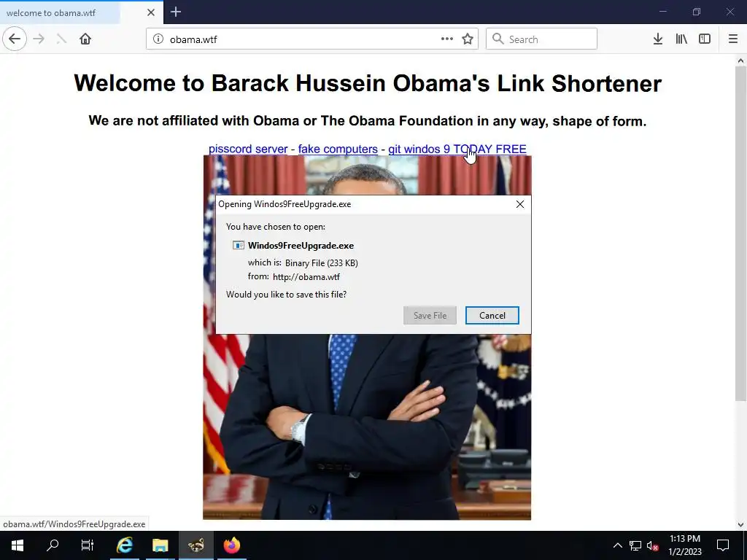The height and width of the screenshot is (560, 747).
Task: Click the scrollbar up arrow
Action: pyautogui.click(x=740, y=61)
